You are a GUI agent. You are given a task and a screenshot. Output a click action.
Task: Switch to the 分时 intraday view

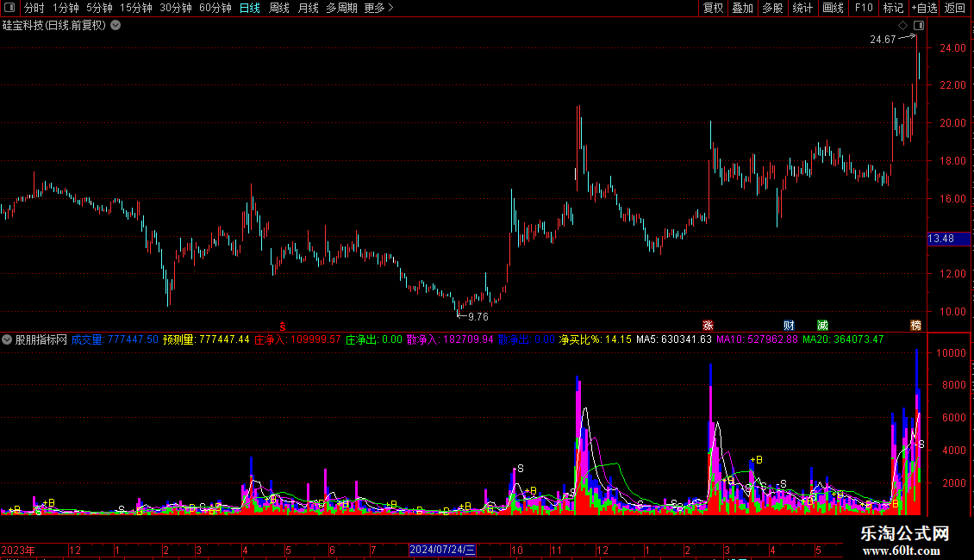[x=34, y=8]
